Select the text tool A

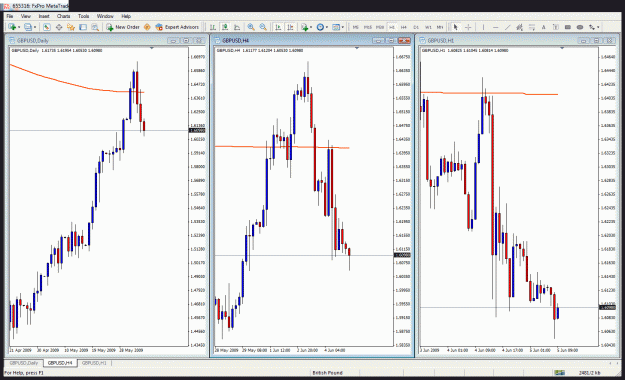pos(543,27)
